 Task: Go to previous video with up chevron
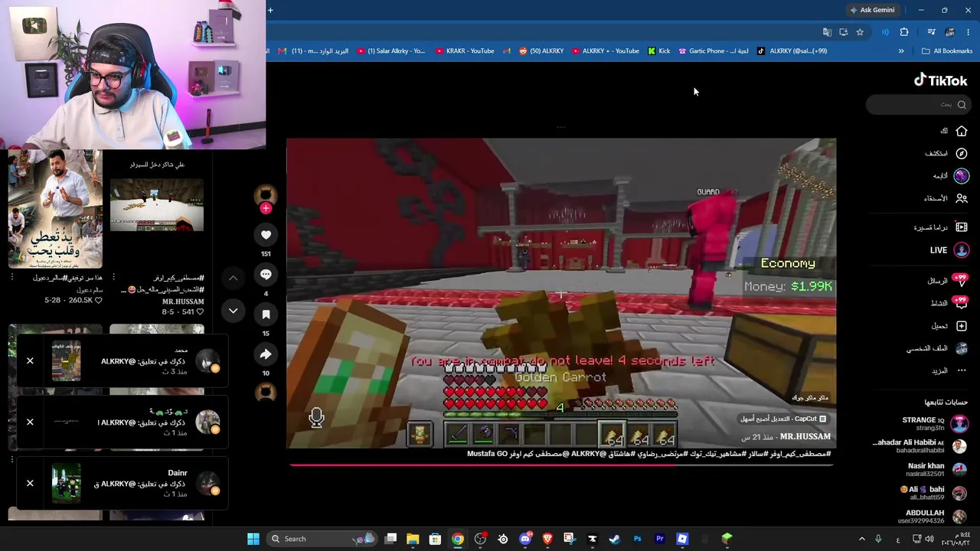[233, 278]
